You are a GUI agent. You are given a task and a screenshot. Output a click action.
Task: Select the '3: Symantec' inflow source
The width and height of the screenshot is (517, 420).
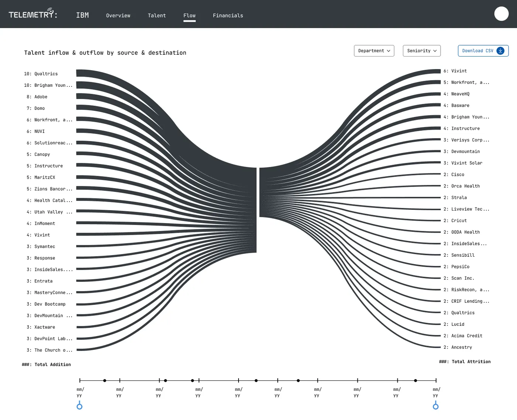pyautogui.click(x=41, y=246)
